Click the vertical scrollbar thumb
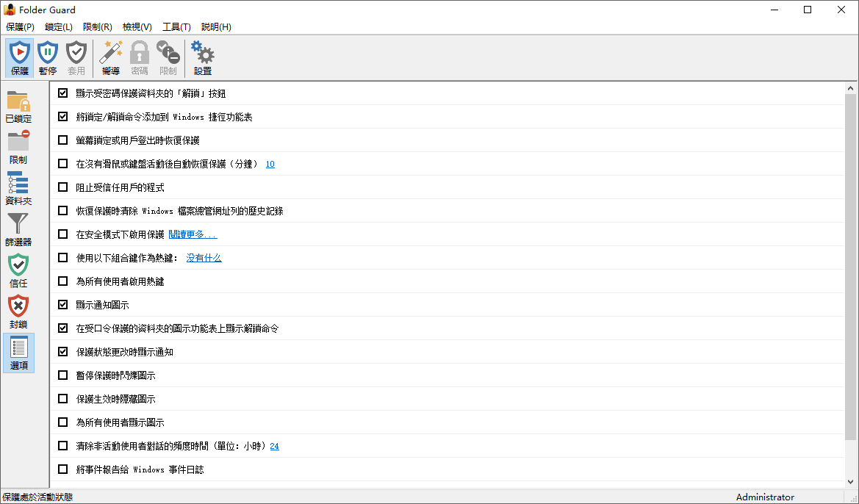 [850, 267]
